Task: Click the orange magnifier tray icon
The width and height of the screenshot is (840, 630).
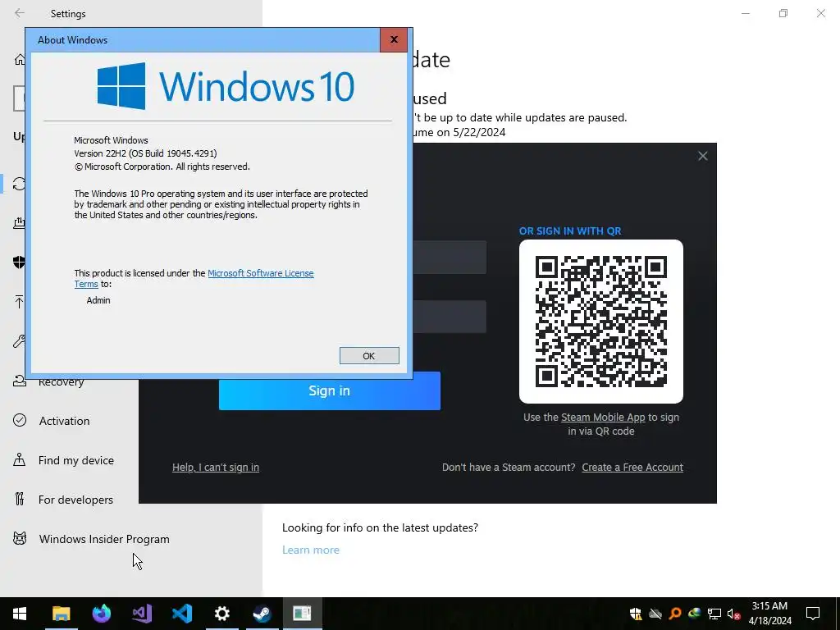Action: point(675,614)
